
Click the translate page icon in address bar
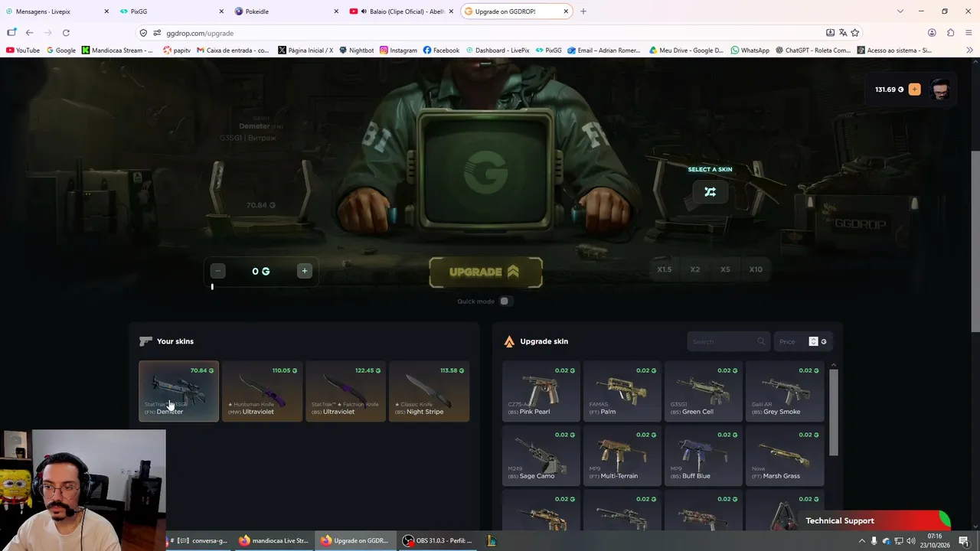pos(843,33)
